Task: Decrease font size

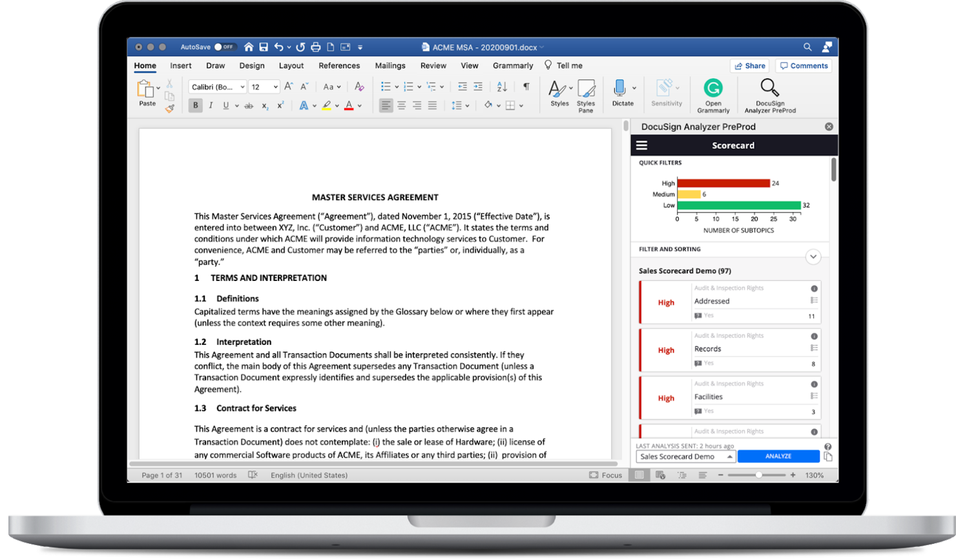Action: (304, 87)
